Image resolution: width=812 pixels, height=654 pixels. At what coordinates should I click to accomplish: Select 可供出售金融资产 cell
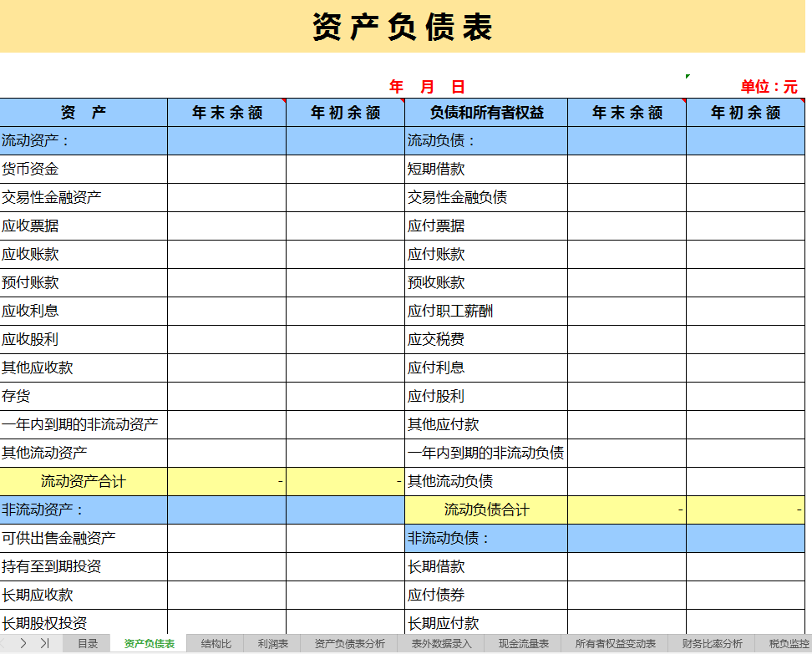click(84, 539)
